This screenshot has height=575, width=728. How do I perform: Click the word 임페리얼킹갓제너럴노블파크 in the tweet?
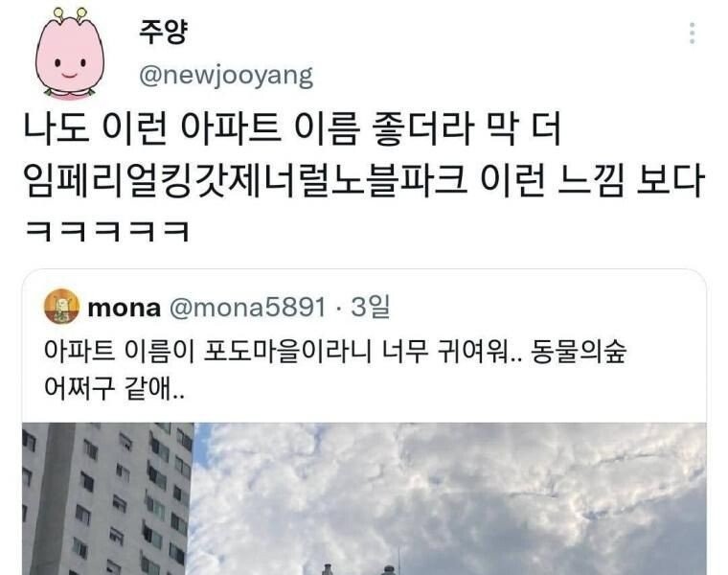click(245, 180)
